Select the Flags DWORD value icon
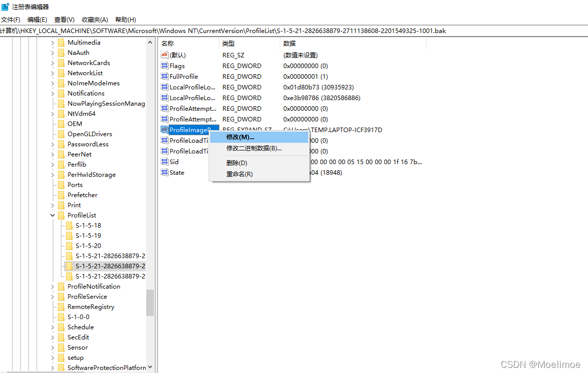 (x=164, y=66)
